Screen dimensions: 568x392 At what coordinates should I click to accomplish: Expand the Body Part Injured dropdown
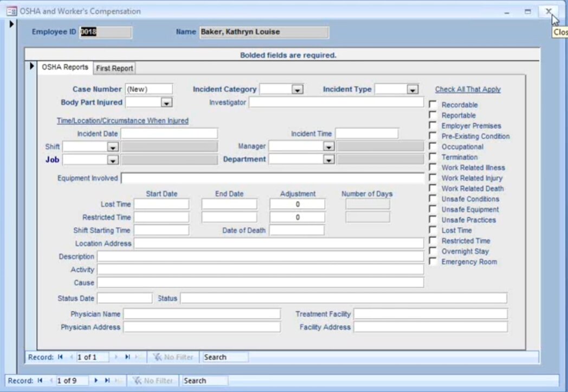click(x=166, y=102)
